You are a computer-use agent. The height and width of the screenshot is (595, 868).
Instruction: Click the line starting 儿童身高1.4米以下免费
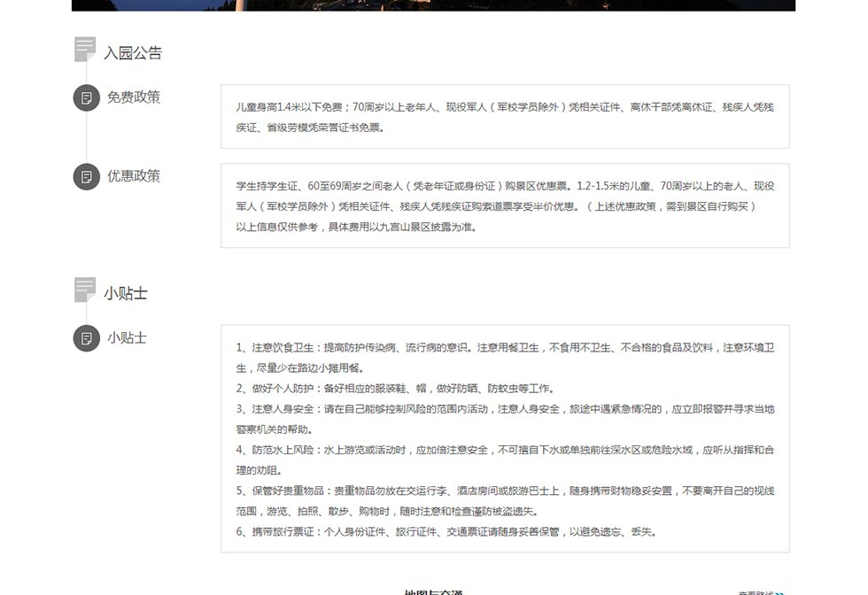tap(505, 107)
